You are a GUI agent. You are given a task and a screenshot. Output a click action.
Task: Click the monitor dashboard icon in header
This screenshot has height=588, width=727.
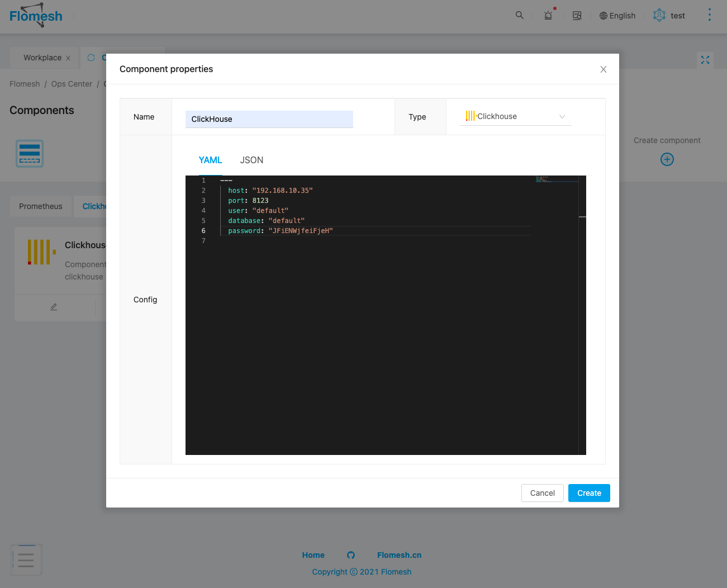tap(577, 16)
